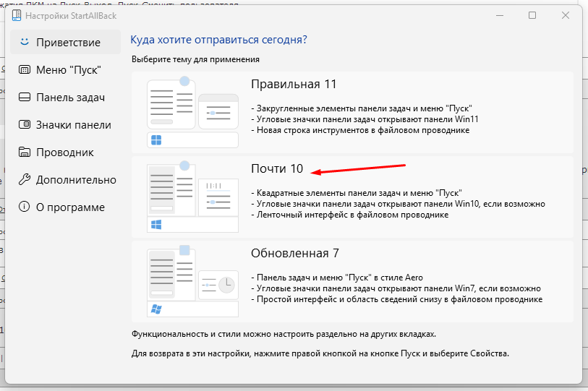Click the info icon beside О программе
This screenshot has width=588, height=391.
(25, 207)
